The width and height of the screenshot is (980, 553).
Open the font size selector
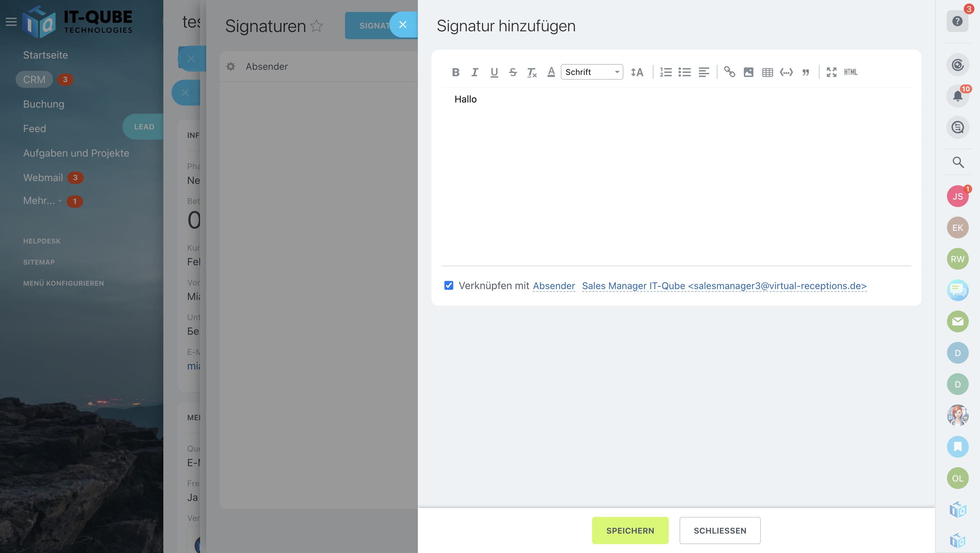(x=637, y=72)
